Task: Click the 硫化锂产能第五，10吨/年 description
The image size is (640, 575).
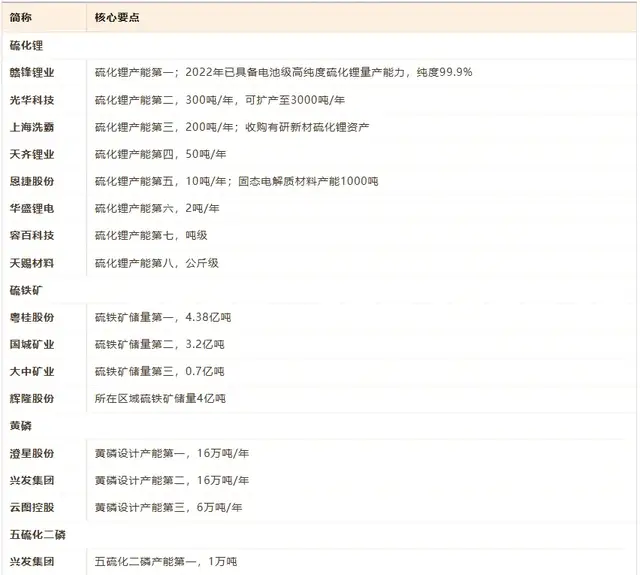Action: [237, 181]
